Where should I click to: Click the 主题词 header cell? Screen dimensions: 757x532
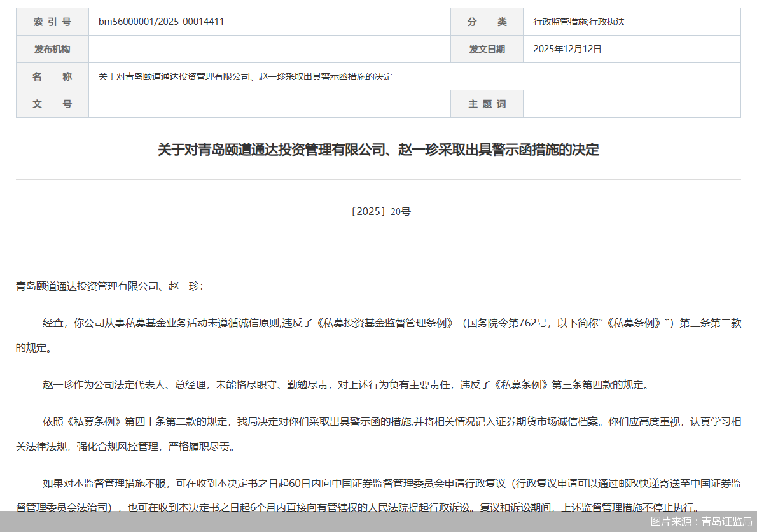point(487,104)
